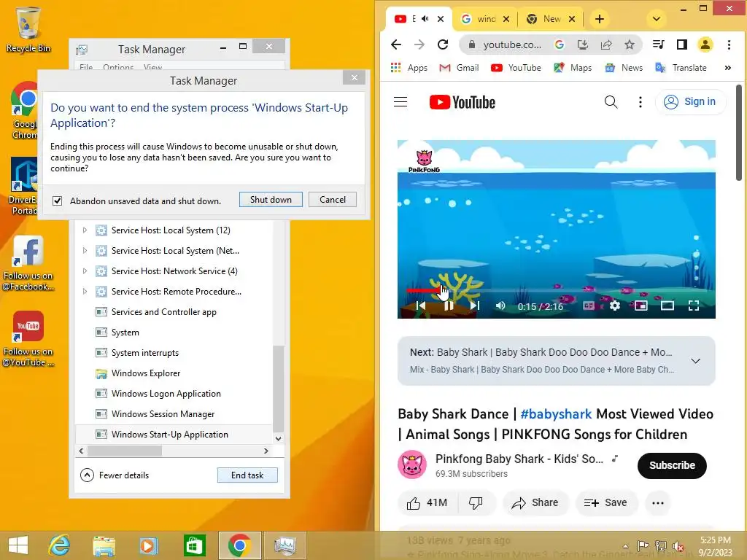
Task: Expand Service Host: Network Service (4)
Action: (85, 271)
